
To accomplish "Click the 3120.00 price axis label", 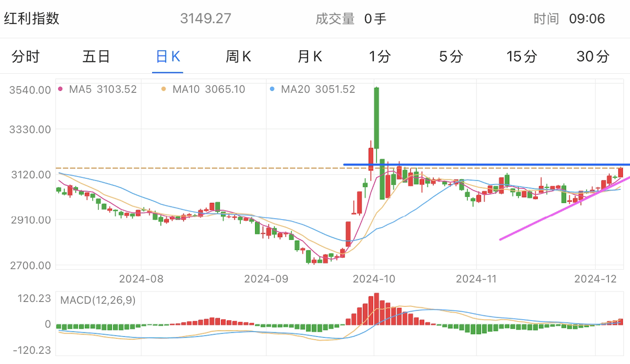I will pos(30,174).
